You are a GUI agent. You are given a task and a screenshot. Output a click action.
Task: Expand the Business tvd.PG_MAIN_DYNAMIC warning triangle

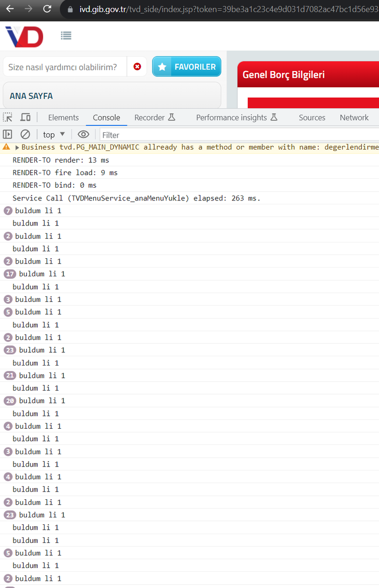[x=18, y=147]
